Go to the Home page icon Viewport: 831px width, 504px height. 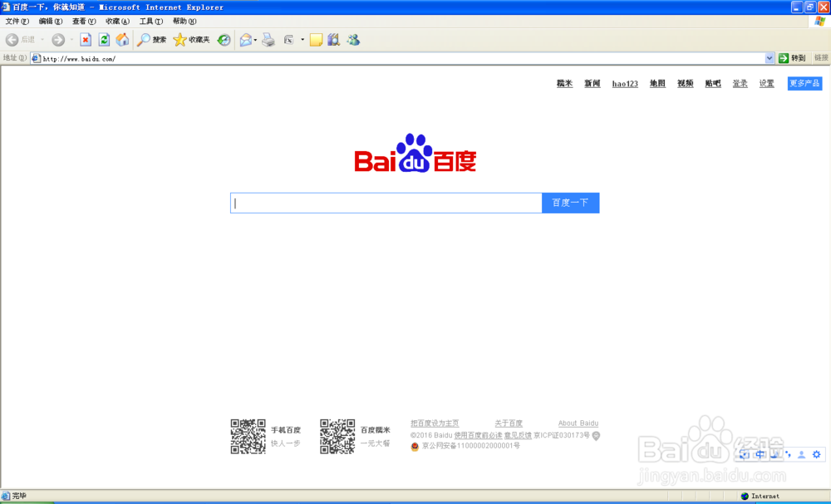tap(122, 40)
